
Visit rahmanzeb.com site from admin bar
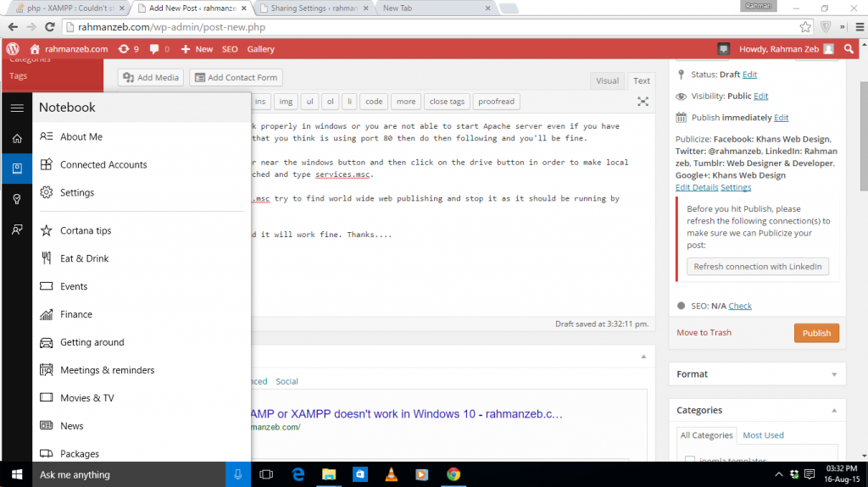click(x=70, y=49)
